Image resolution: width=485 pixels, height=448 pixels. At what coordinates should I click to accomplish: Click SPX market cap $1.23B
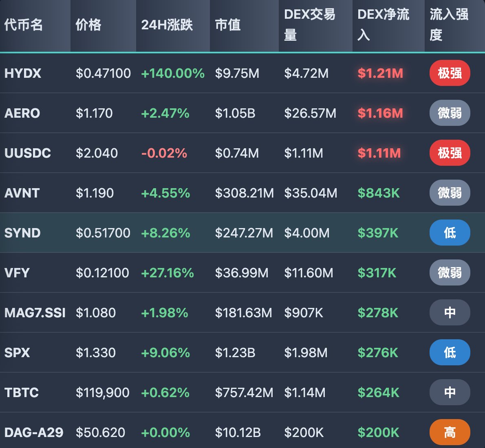click(235, 352)
